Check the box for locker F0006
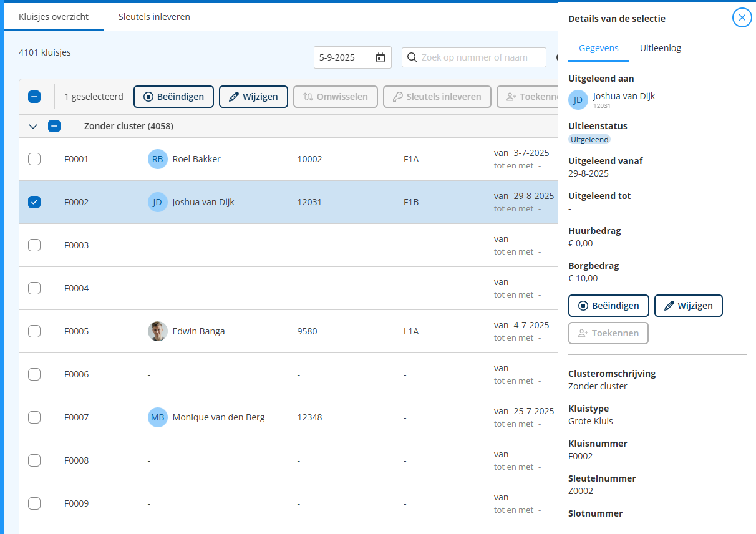The height and width of the screenshot is (534, 756). 34,374
